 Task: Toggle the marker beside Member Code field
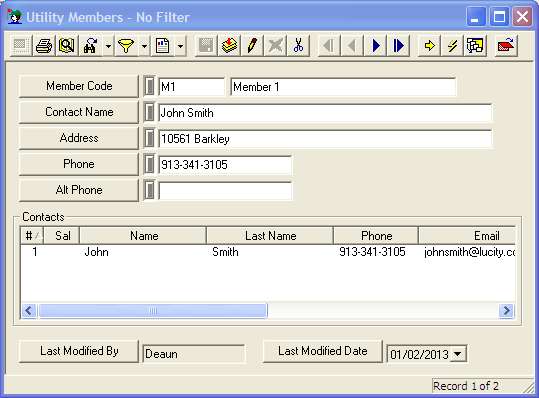tap(150, 86)
